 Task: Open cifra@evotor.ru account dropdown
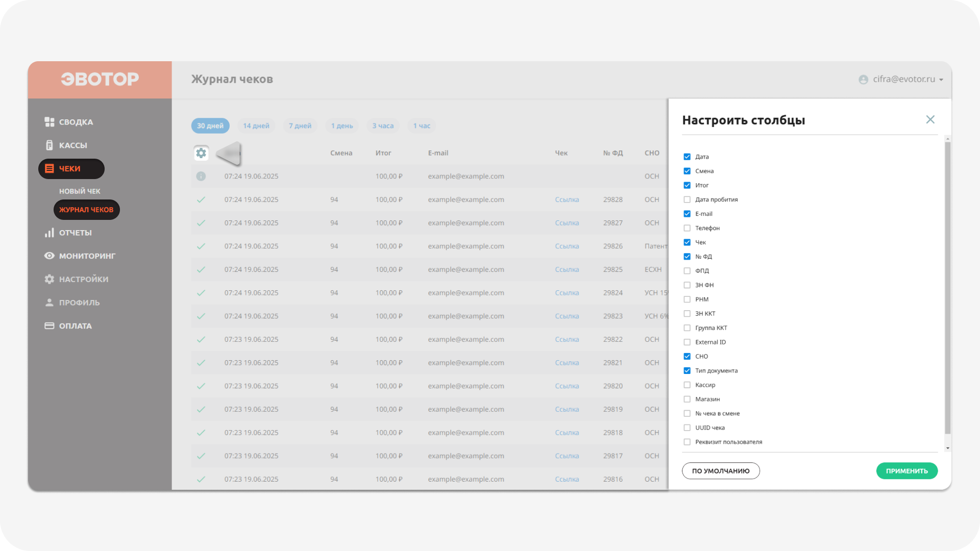pyautogui.click(x=901, y=79)
